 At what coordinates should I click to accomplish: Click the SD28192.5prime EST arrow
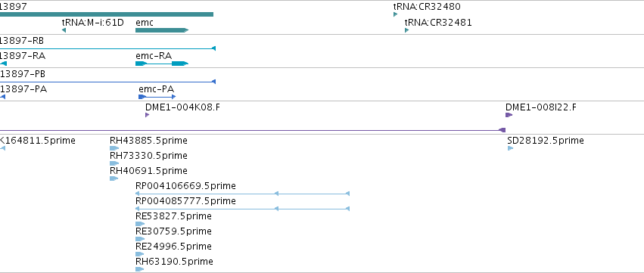511,148
